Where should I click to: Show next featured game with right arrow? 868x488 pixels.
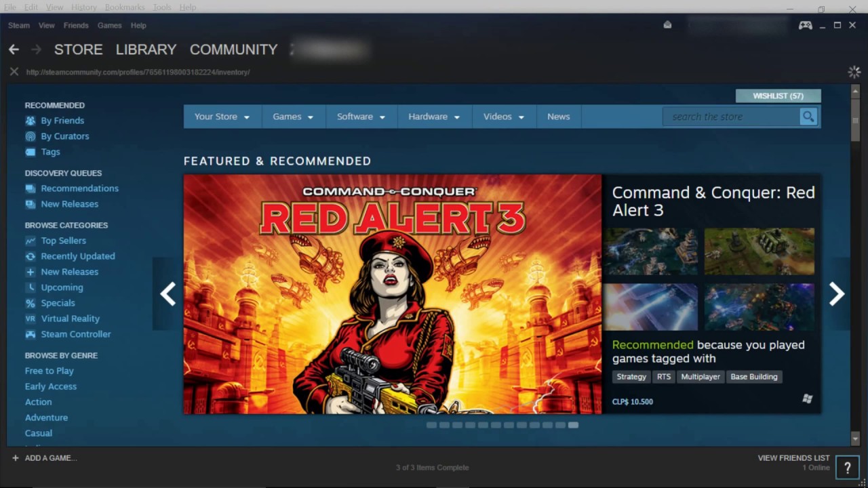coord(837,293)
